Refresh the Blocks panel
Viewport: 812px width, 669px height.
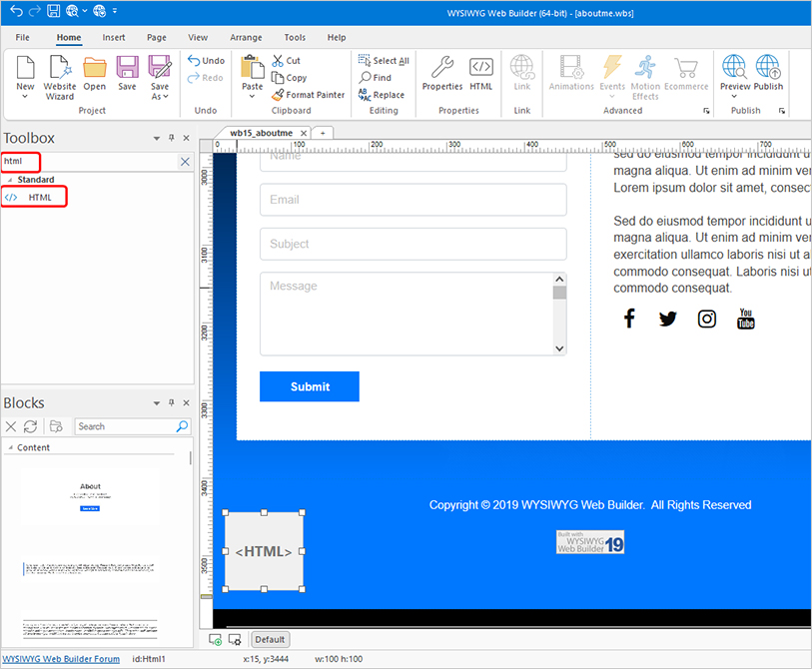point(31,426)
